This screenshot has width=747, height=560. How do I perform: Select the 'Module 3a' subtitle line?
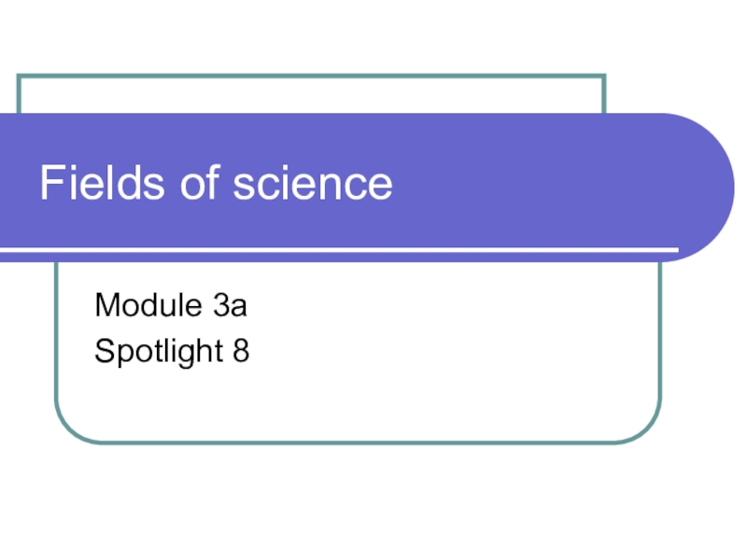click(x=170, y=305)
